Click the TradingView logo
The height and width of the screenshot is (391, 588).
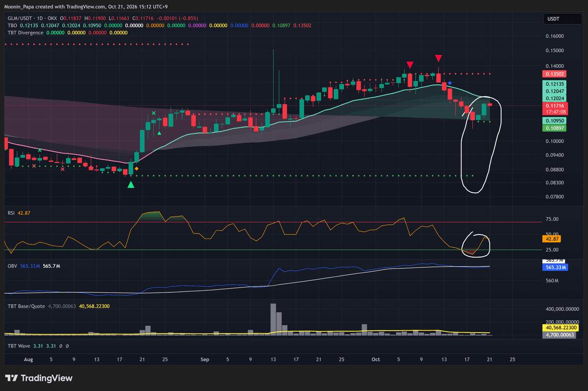39,378
